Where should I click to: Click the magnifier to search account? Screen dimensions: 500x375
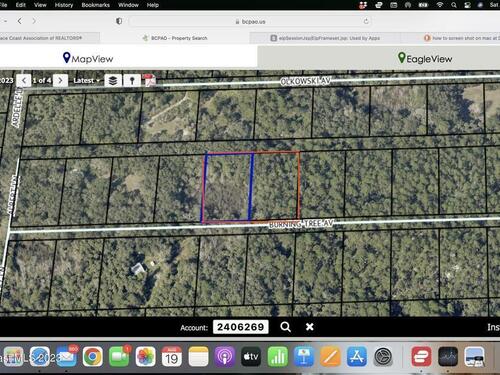285,327
